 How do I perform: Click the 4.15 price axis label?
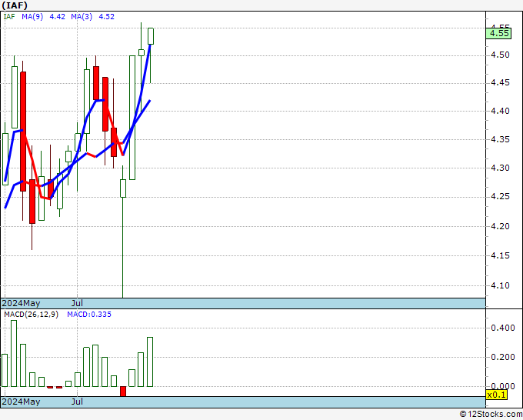(x=501, y=255)
